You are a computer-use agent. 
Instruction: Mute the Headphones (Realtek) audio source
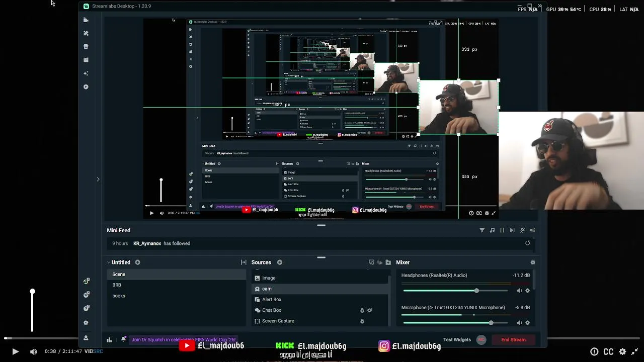click(519, 291)
